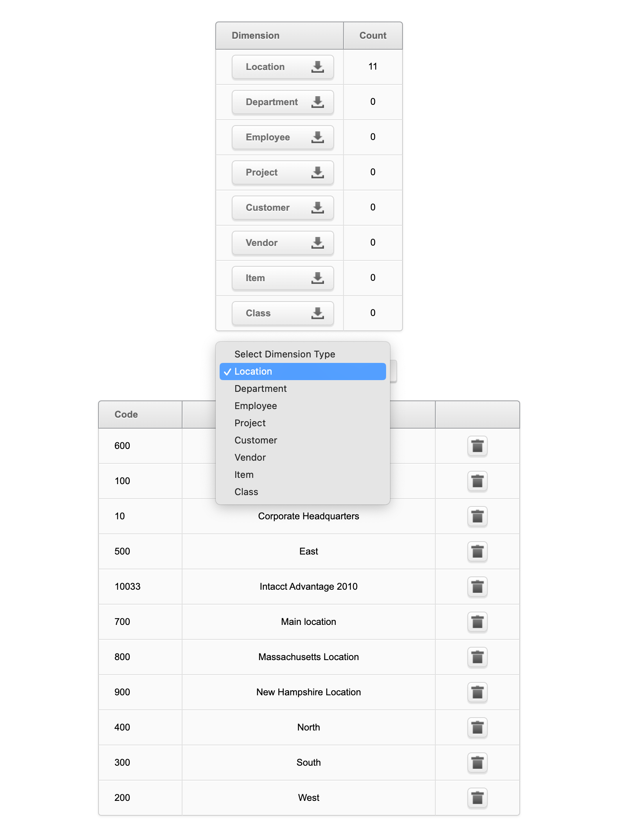
Task: Trash the Massachusetts Location entry
Action: [477, 657]
